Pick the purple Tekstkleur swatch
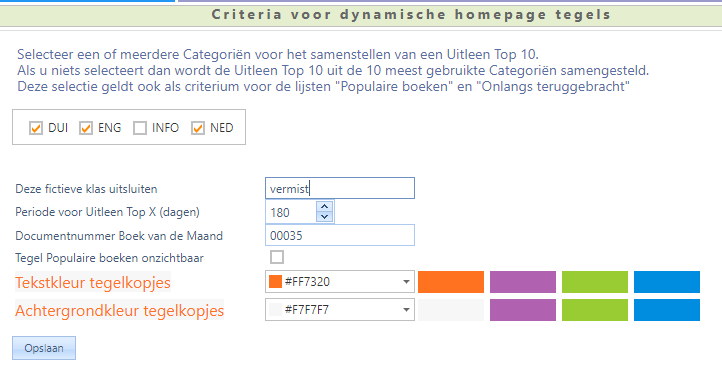Image resolution: width=722 pixels, height=366 pixels. (x=523, y=282)
